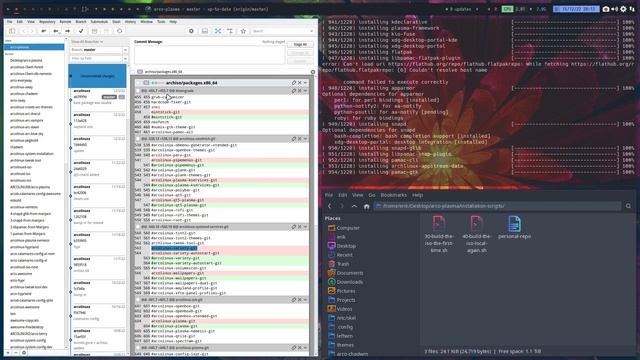Click the star icon in Gitahead toolbar
Image resolution: width=640 pixels, height=360 pixels.
pos(243,31)
